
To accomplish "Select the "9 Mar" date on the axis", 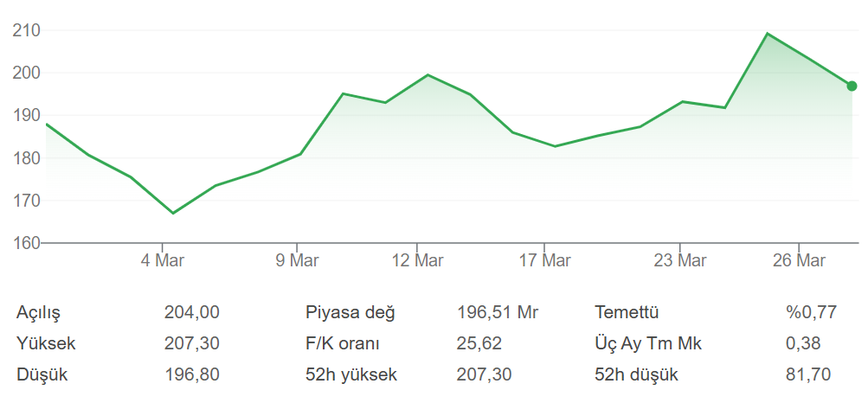I will click(296, 259).
